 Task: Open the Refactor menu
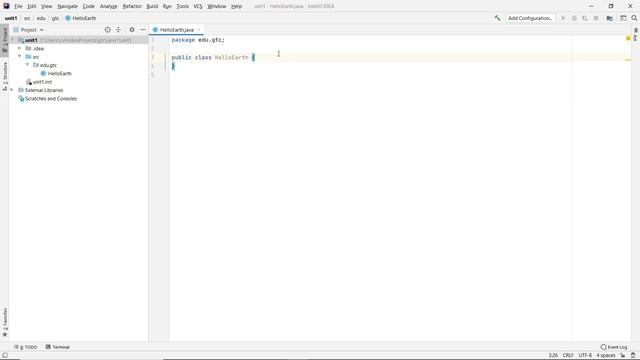coord(132,6)
